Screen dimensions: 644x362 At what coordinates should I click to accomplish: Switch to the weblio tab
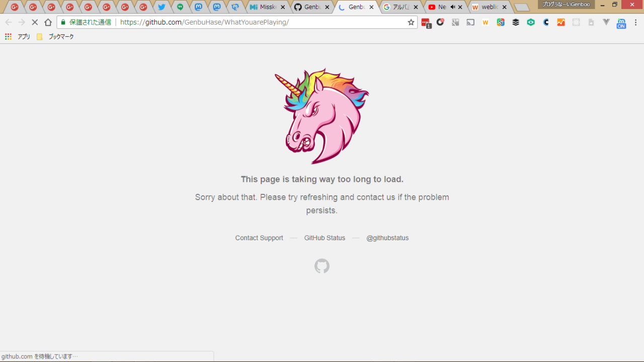(x=489, y=7)
